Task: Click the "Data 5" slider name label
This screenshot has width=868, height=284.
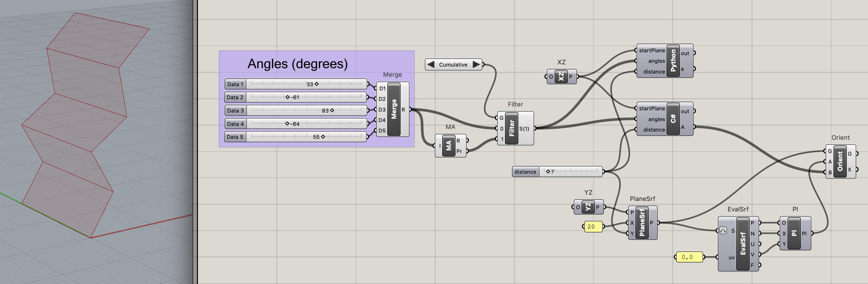Action: click(235, 137)
